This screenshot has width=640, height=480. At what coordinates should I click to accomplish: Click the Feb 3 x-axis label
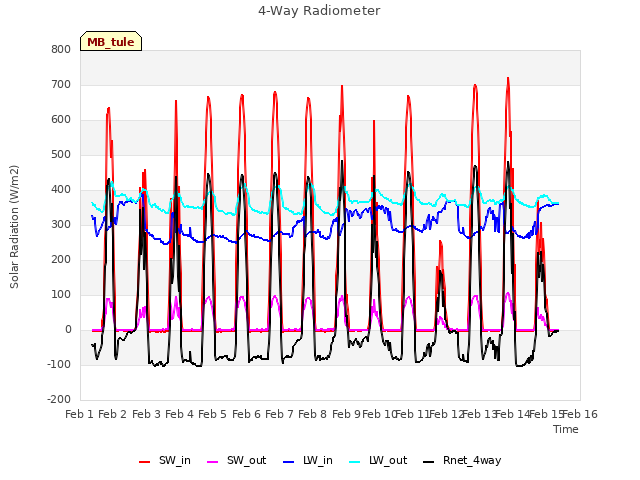pos(146,414)
